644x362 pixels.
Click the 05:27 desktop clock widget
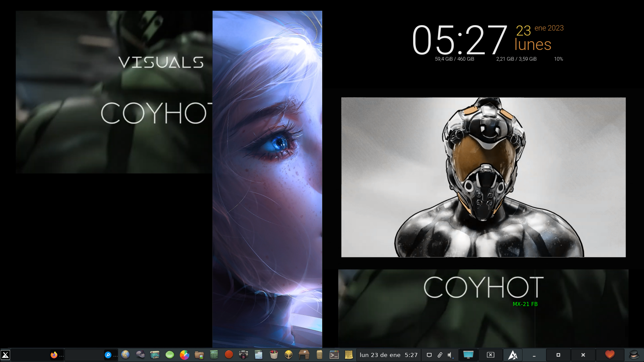pos(459,40)
